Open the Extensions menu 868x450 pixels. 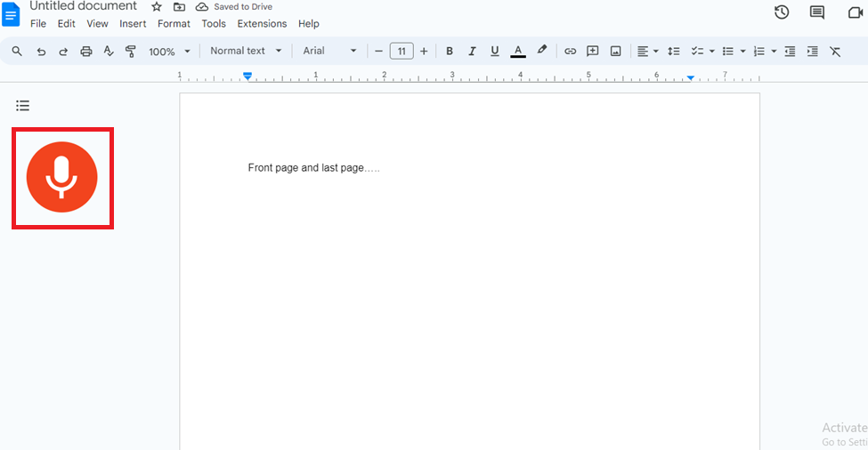pyautogui.click(x=262, y=24)
